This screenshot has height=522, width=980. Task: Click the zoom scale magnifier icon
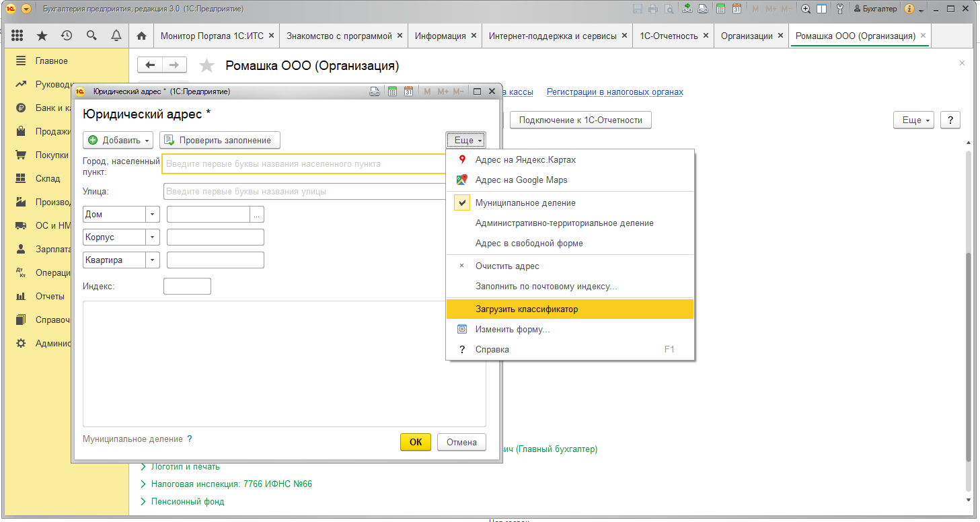806,9
